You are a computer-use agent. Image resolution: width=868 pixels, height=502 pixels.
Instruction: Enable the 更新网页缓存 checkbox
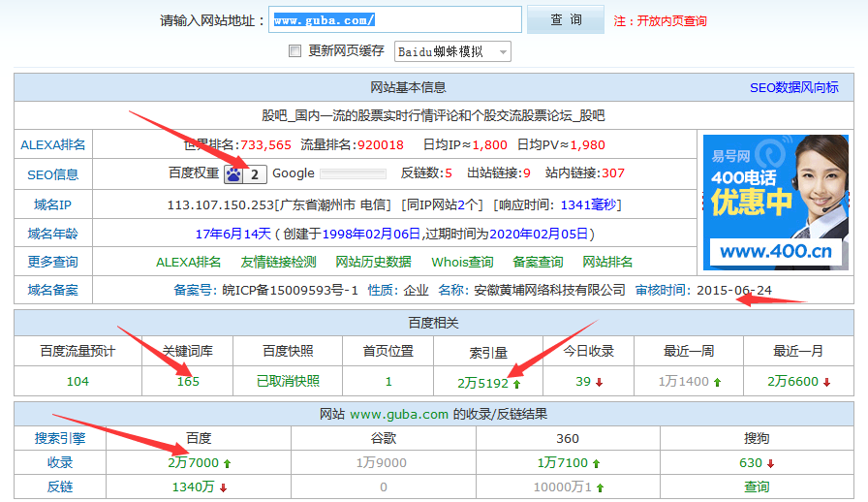295,51
